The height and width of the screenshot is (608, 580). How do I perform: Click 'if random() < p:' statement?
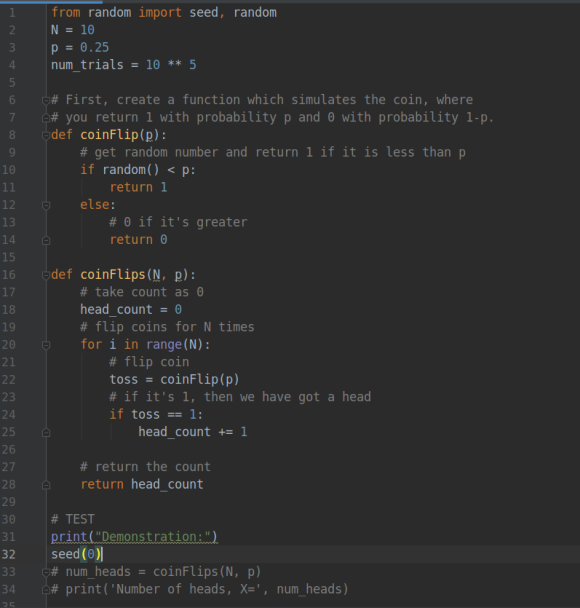pos(138,170)
